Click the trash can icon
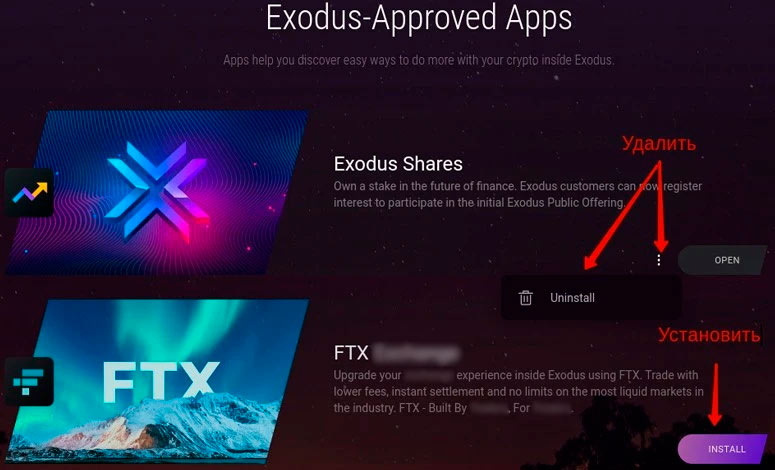The width and height of the screenshot is (775, 470). pos(525,298)
